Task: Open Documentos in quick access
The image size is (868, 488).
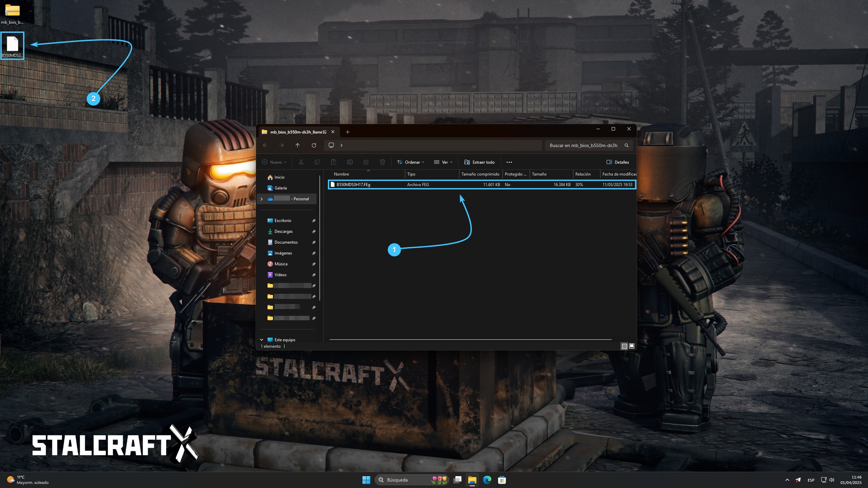Action: click(286, 242)
